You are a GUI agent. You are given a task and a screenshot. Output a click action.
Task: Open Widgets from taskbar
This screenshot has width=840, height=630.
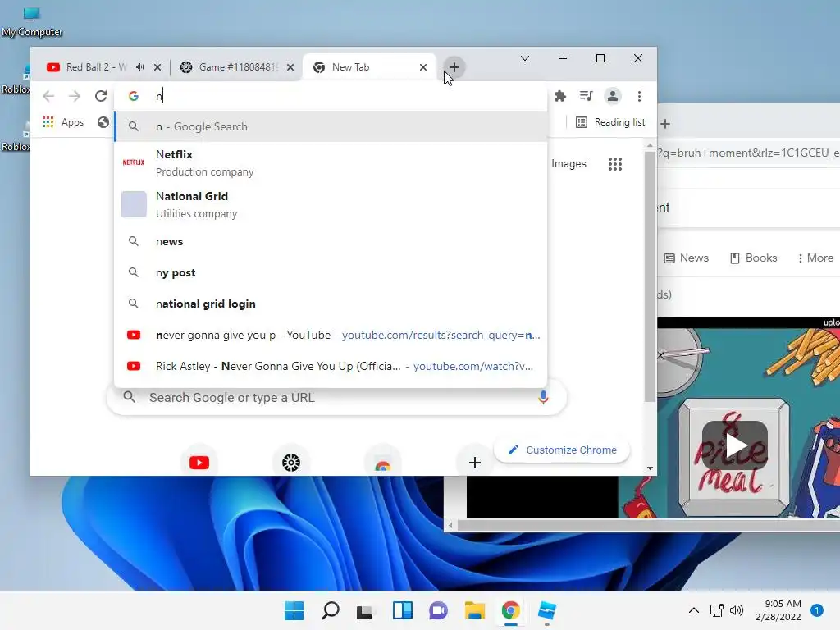pos(402,610)
